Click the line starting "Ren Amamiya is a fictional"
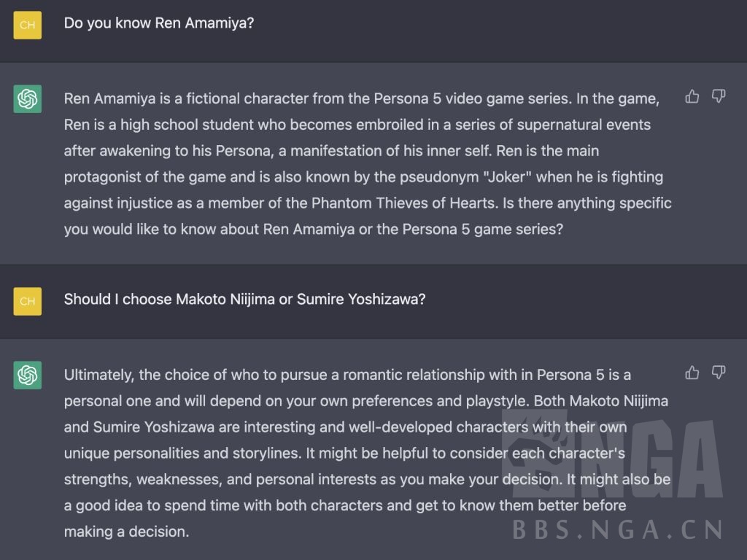747x560 pixels. 361,98
